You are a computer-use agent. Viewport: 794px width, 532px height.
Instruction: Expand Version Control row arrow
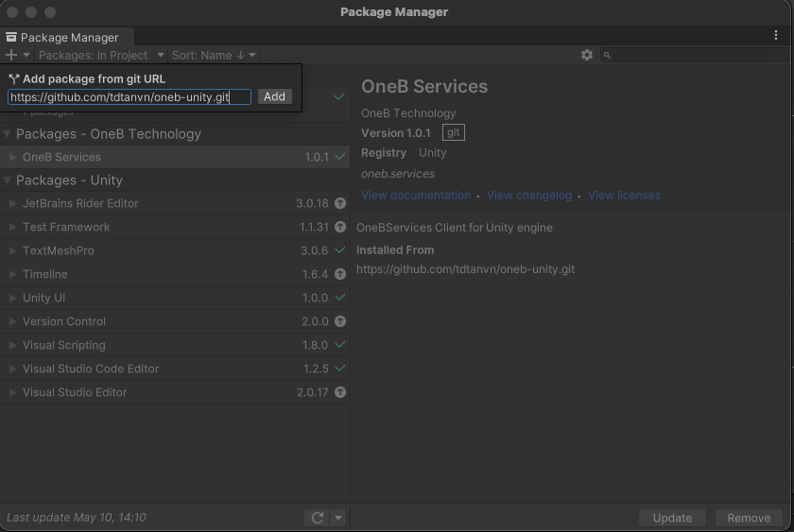[12, 321]
